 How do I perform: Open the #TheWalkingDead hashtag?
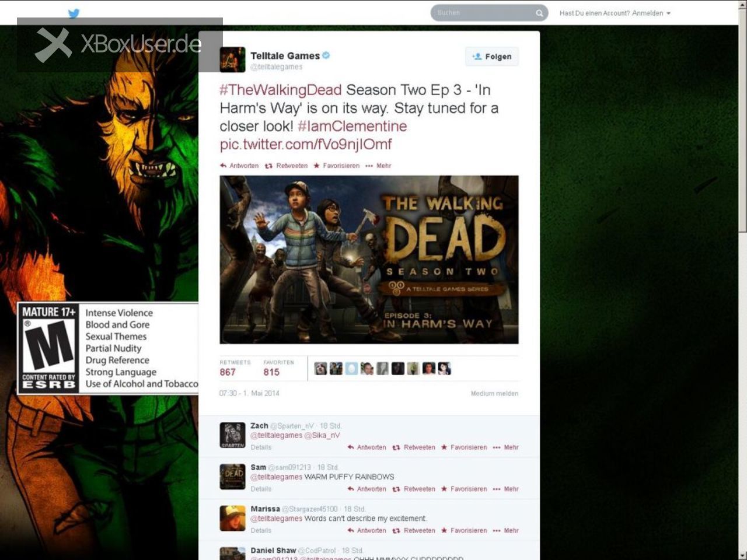click(281, 90)
